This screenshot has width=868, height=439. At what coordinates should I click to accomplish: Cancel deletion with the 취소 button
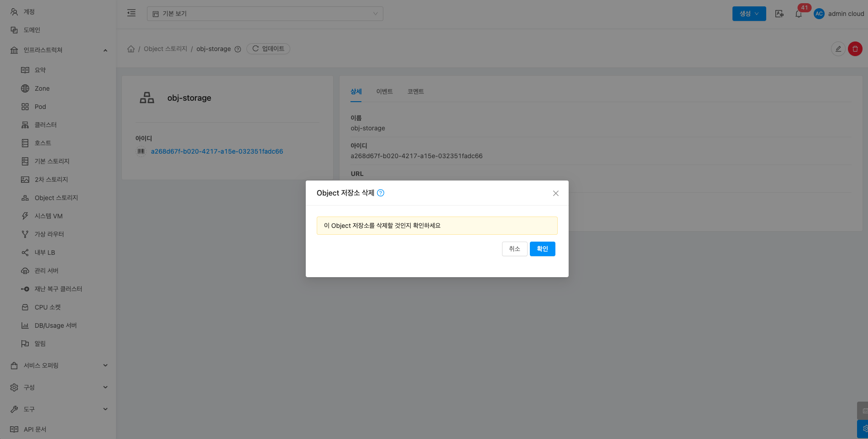click(514, 249)
